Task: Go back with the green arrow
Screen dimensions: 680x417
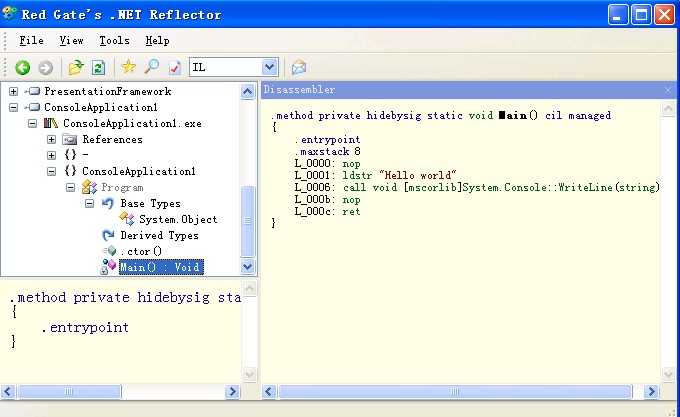Action: tap(23, 68)
